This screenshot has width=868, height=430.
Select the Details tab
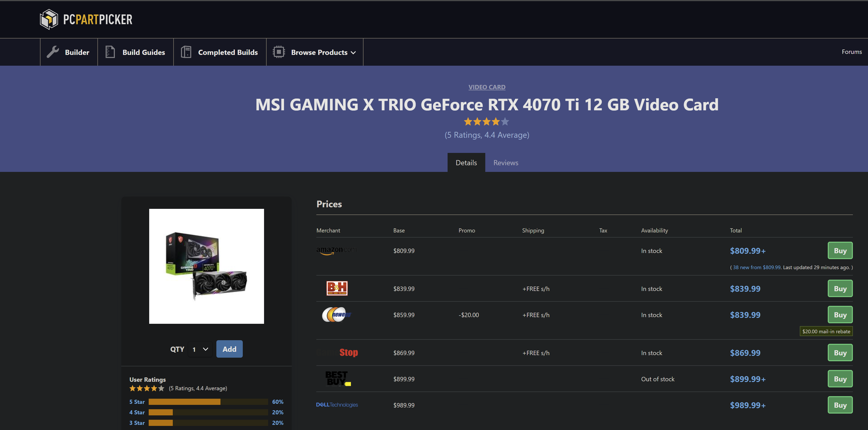[466, 163]
